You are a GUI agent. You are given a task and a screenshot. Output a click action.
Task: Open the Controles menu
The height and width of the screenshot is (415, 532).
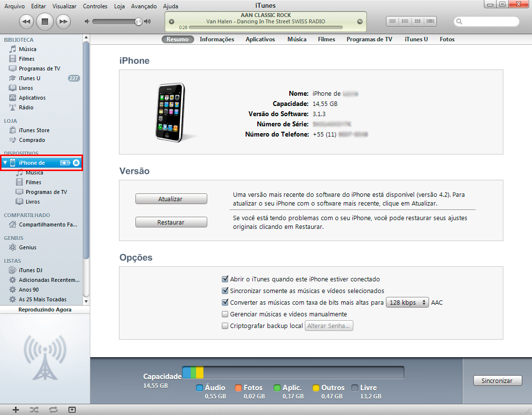tap(95, 6)
